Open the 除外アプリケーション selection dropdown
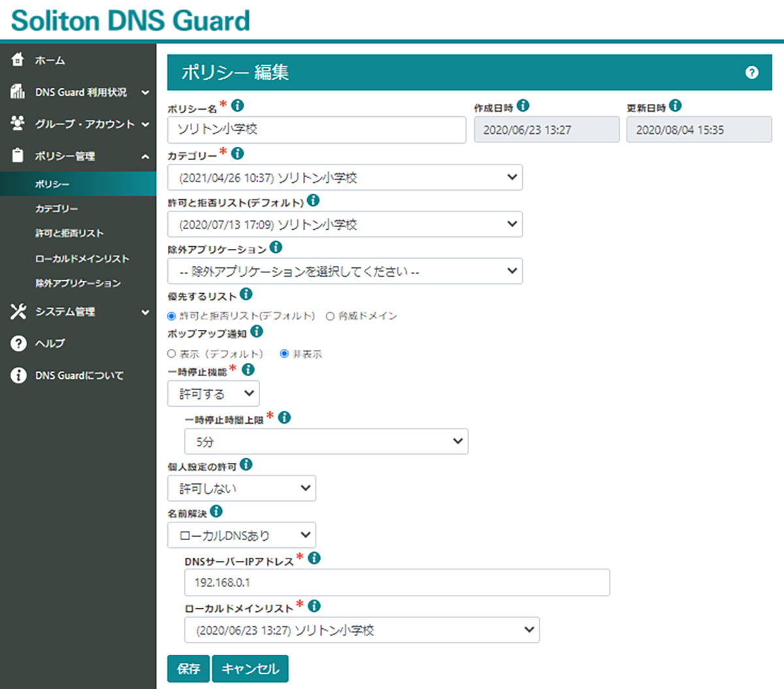 point(345,271)
